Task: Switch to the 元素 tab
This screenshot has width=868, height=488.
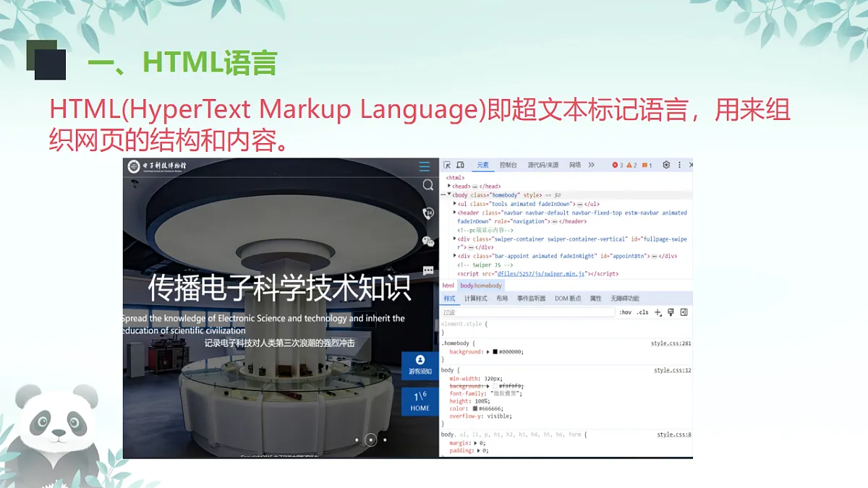Action: (482, 165)
